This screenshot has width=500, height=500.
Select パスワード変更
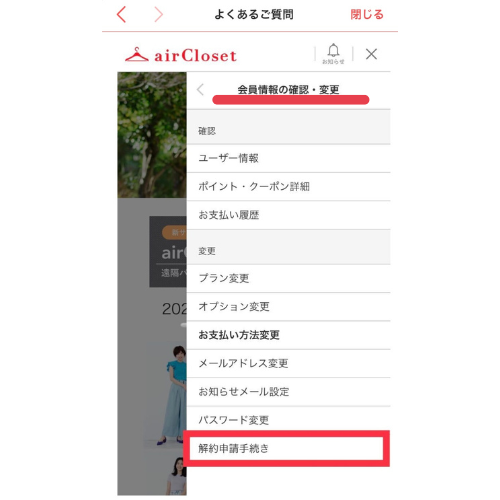(x=288, y=419)
